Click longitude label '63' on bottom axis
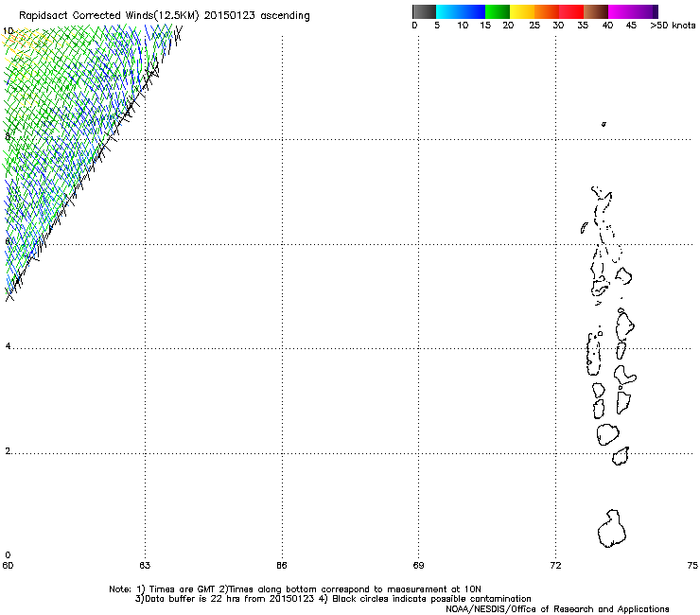The width and height of the screenshot is (700, 615). (145, 566)
